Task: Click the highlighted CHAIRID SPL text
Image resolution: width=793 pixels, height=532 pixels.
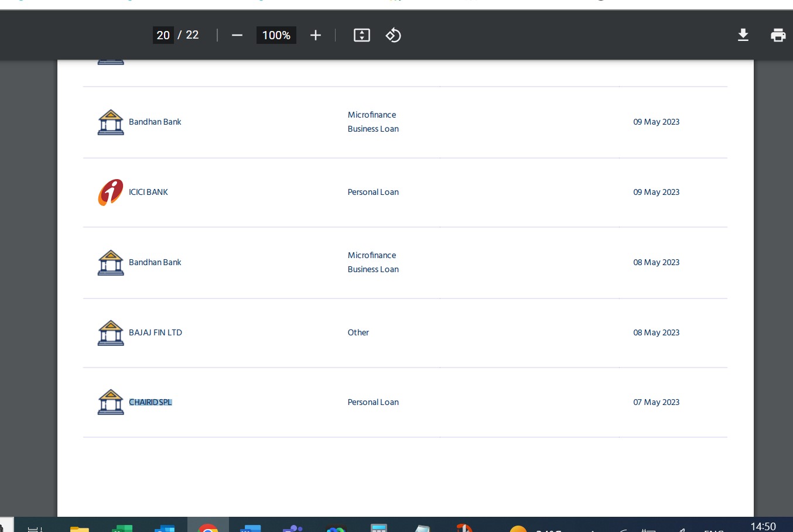Action: coord(151,403)
